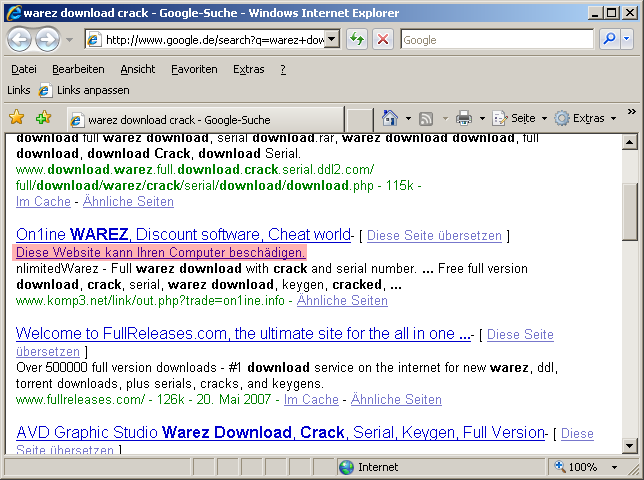Click the vertical scrollbar thumb
The height and width of the screenshot is (480, 644).
(629, 212)
